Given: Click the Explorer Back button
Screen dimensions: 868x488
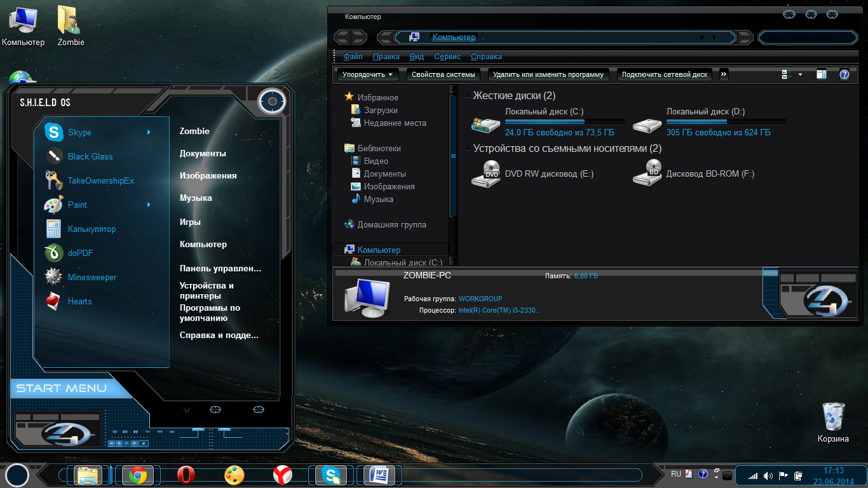Looking at the screenshot, I should click(x=342, y=37).
